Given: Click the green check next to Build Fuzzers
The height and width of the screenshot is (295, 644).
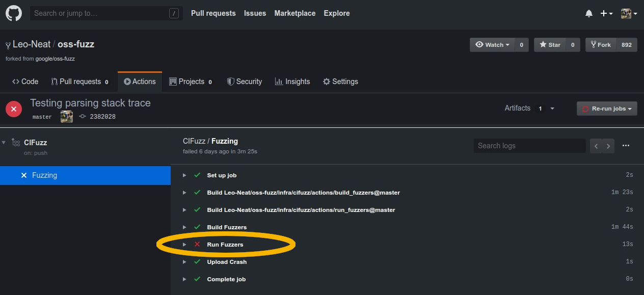Looking at the screenshot, I should coord(197,227).
